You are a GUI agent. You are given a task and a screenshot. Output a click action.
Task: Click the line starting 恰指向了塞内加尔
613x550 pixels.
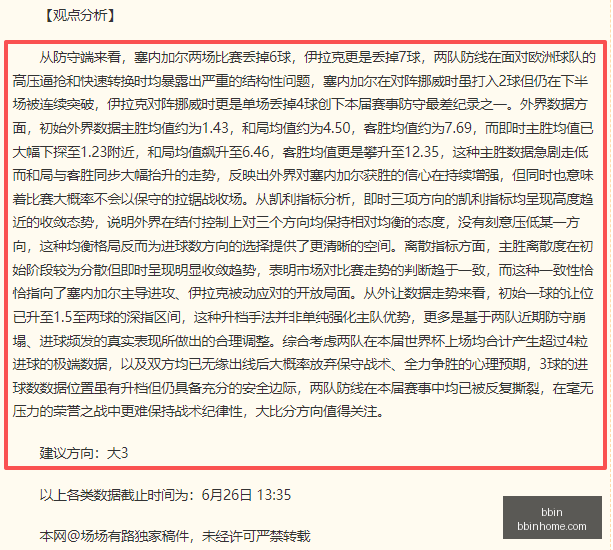click(x=303, y=293)
